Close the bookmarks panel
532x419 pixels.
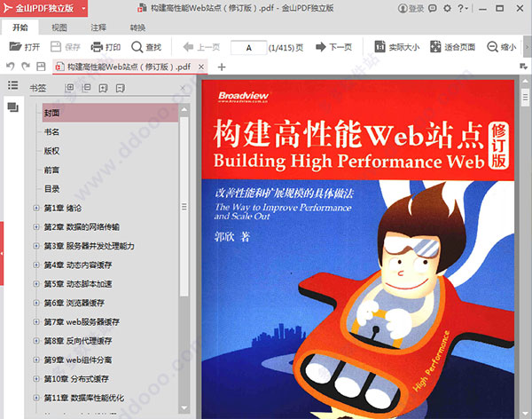pos(183,89)
